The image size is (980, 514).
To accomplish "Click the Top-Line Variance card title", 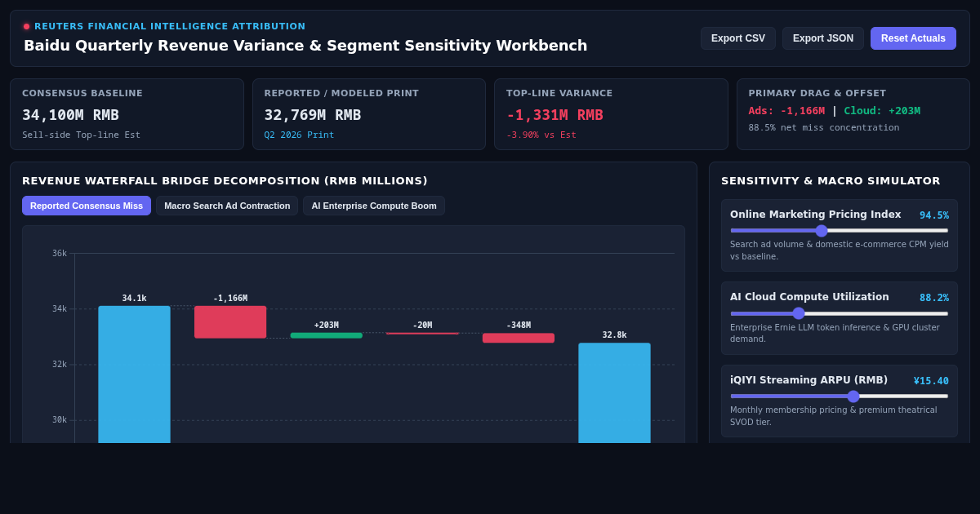I will point(559,94).
